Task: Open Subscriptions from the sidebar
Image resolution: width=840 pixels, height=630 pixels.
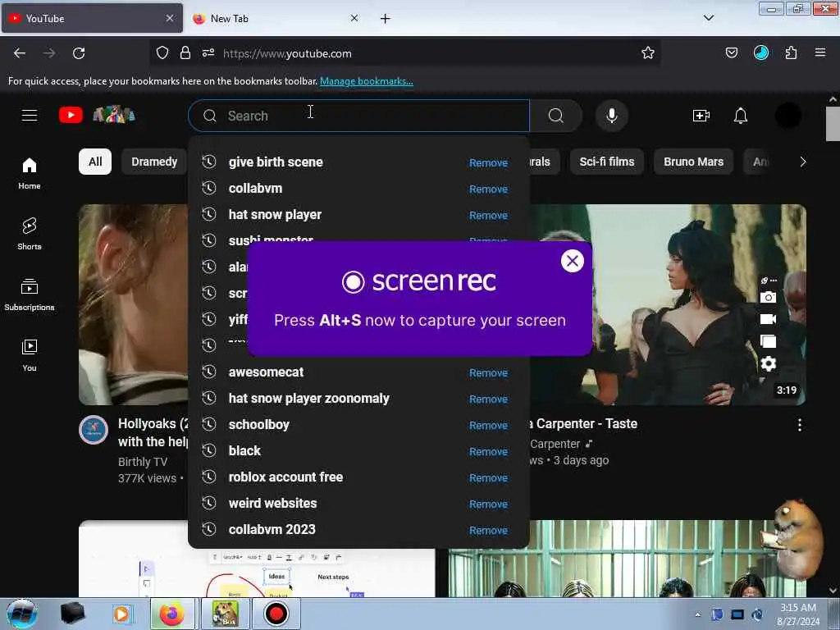Action: tap(30, 294)
